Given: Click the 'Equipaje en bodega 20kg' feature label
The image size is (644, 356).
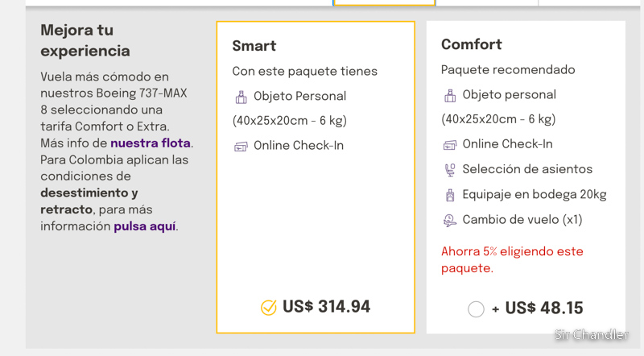Looking at the screenshot, I should 535,194.
